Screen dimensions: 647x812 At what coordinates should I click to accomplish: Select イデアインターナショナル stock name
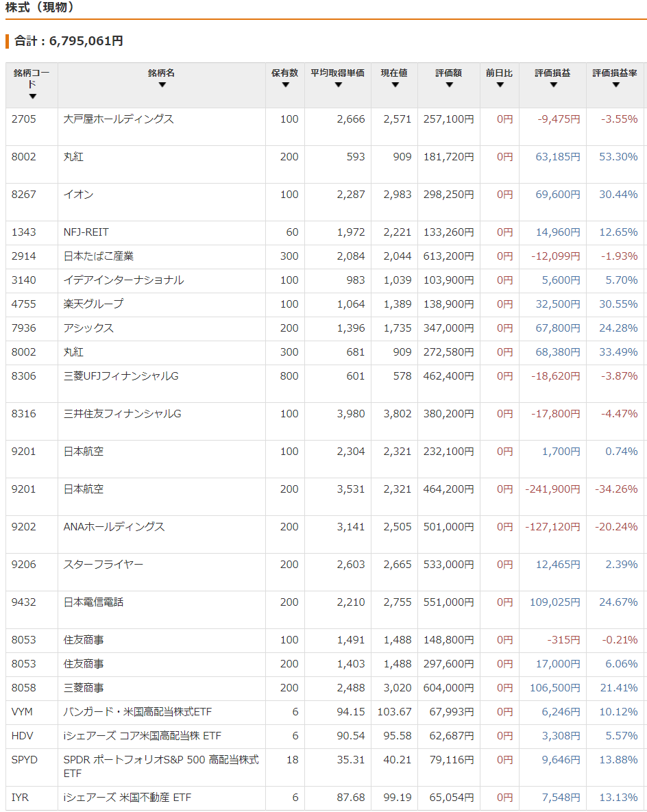(124, 280)
